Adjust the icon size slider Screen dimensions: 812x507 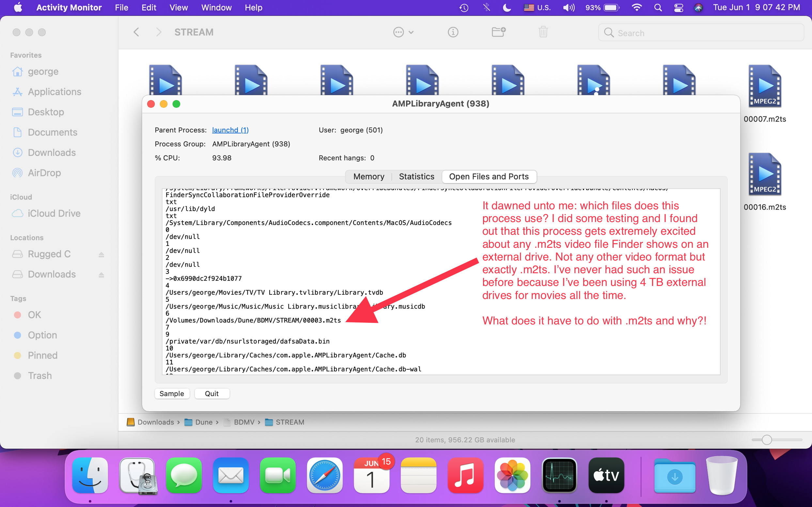(x=766, y=440)
